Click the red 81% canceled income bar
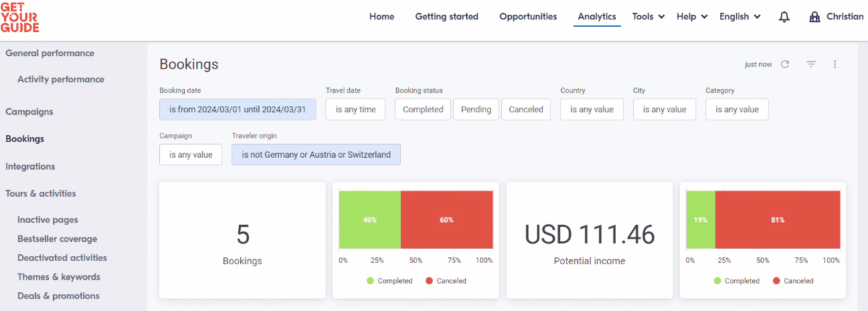Viewport: 868px width, 311px height. click(778, 220)
